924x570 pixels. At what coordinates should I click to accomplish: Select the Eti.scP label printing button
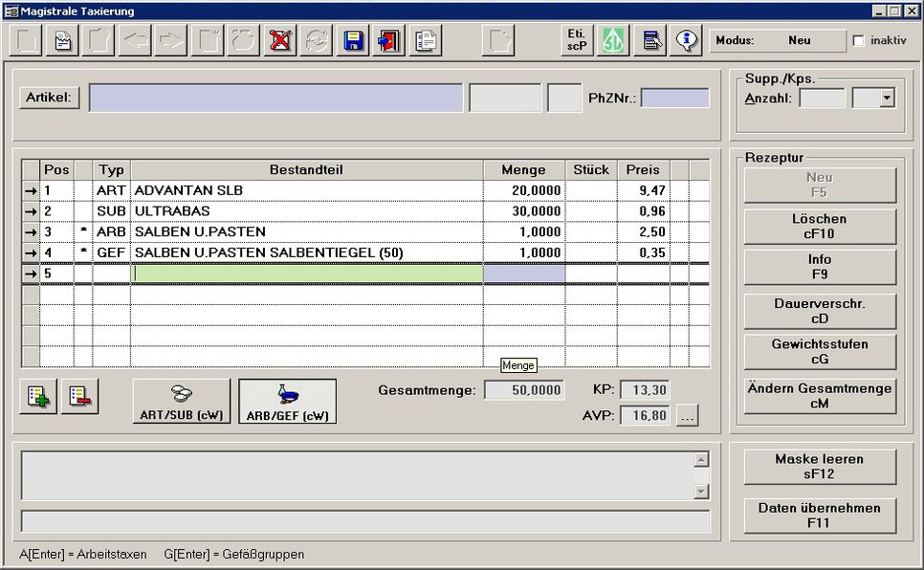pyautogui.click(x=575, y=39)
